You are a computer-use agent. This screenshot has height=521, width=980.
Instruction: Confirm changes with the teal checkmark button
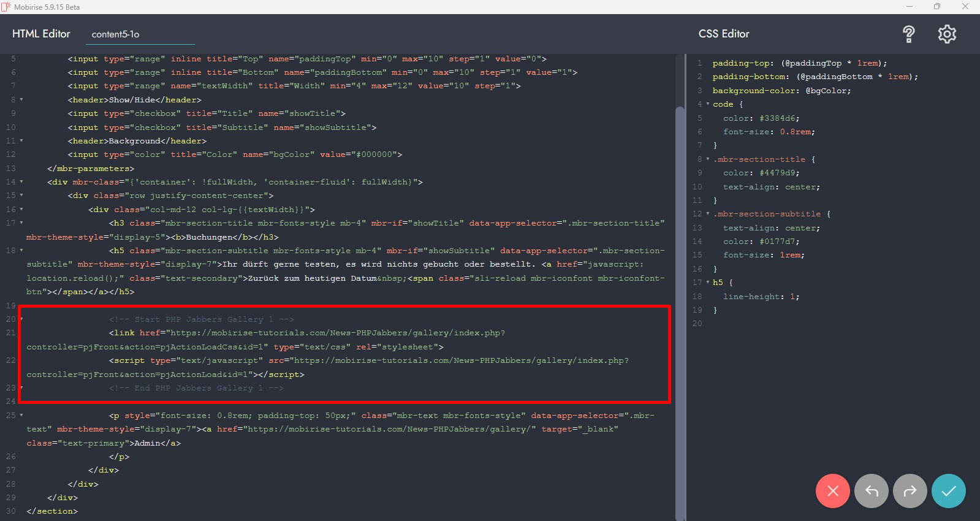pyautogui.click(x=948, y=491)
